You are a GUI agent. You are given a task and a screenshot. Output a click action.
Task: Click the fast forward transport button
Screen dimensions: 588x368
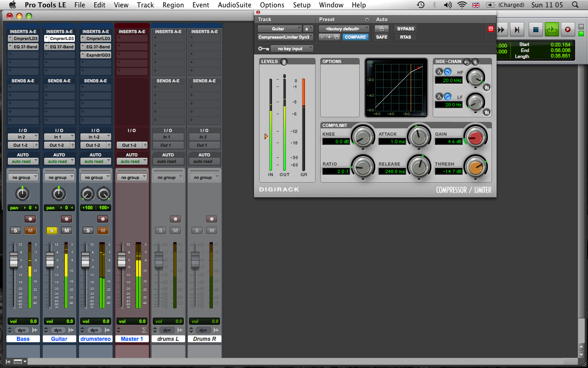501,30
